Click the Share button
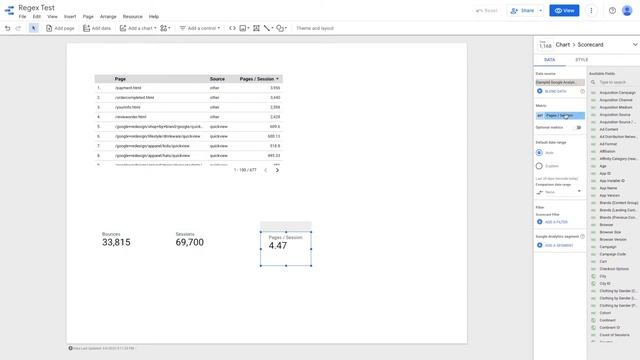 point(522,11)
